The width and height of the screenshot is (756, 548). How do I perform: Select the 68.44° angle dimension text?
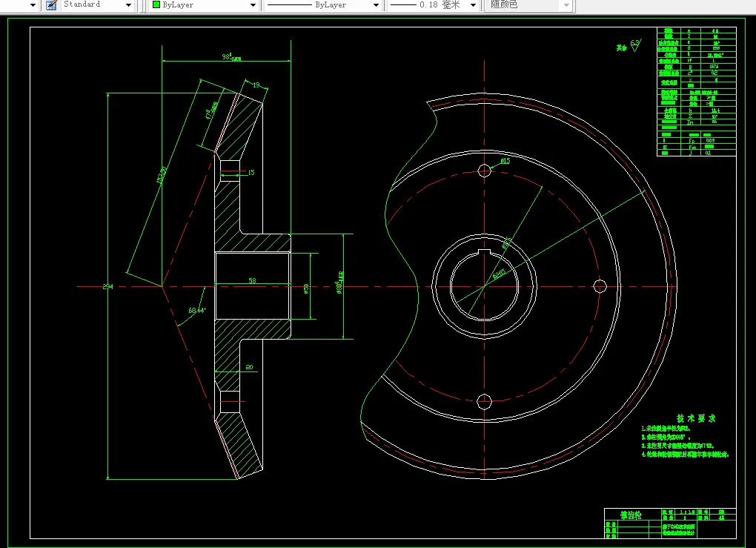[x=197, y=310]
